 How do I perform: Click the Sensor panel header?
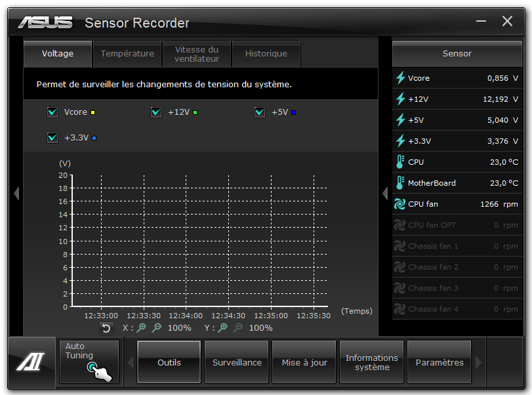point(457,54)
